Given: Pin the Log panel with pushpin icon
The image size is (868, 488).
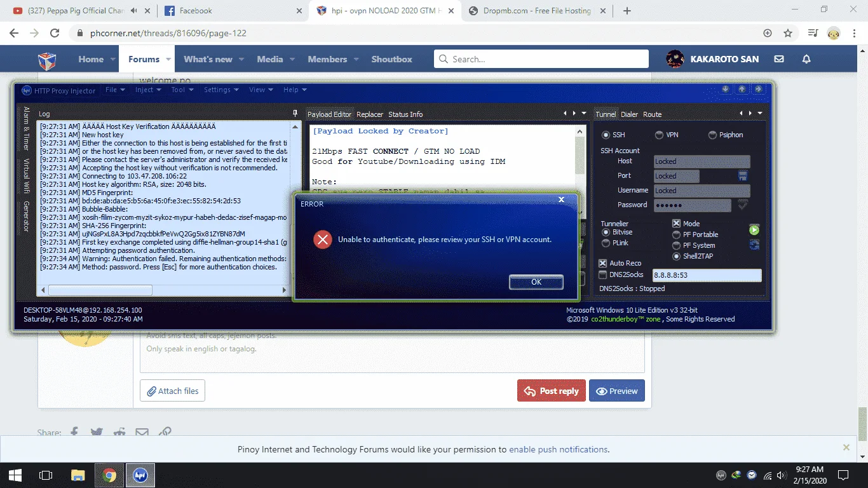Looking at the screenshot, I should pos(295,114).
